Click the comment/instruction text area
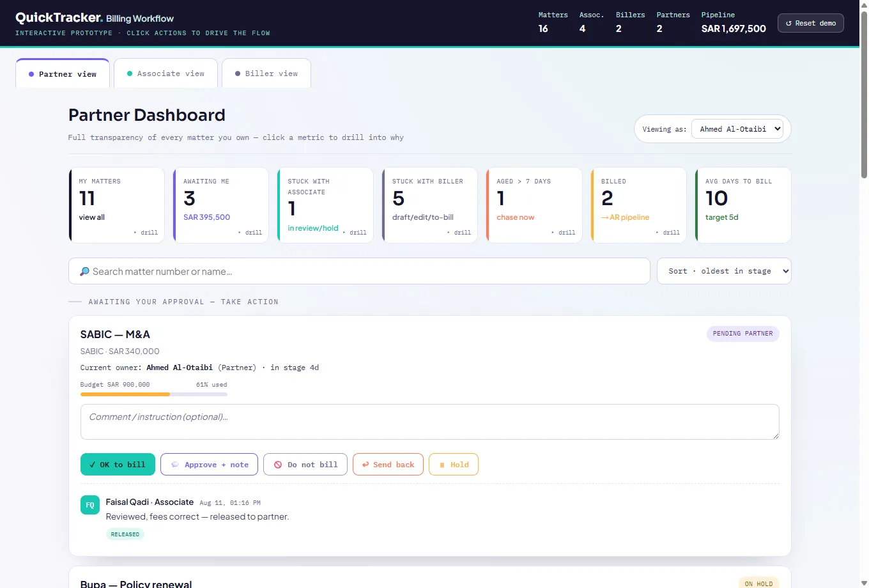The width and height of the screenshot is (869, 588). (x=430, y=422)
